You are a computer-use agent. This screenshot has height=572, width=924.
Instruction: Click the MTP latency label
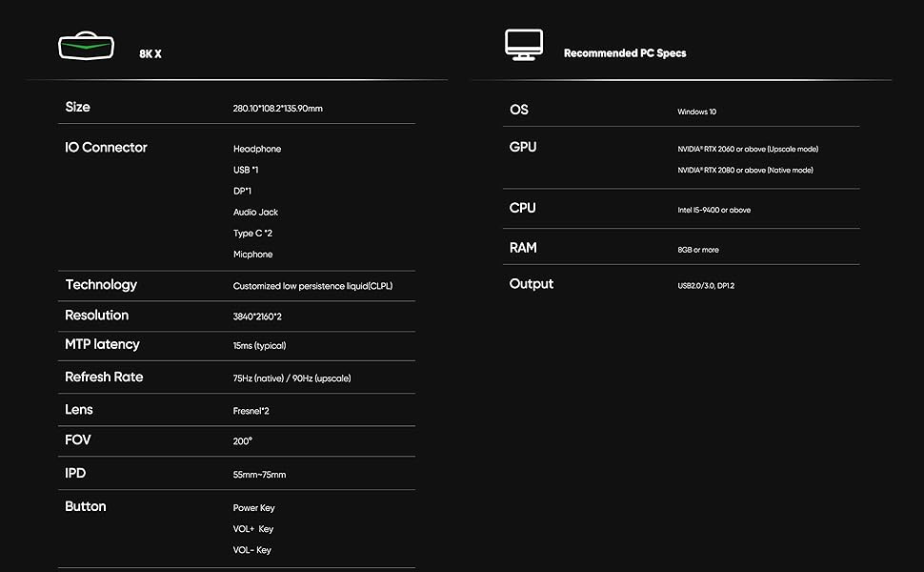(x=102, y=344)
